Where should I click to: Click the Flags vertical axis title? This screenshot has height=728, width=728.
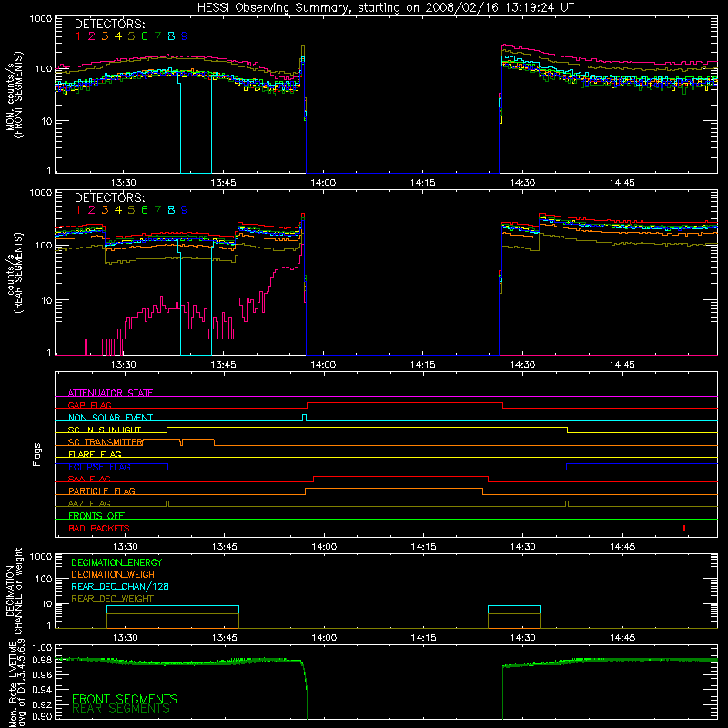click(37, 454)
